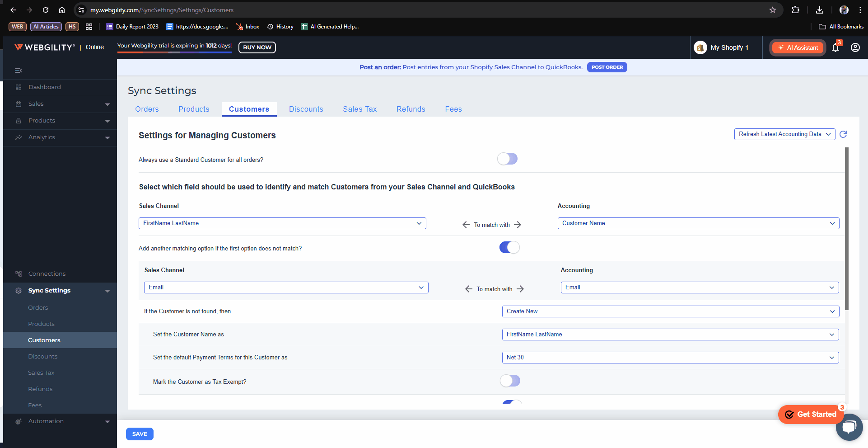Image resolution: width=868 pixels, height=448 pixels.
Task: Enable Always use a Standard Customer toggle
Action: [507, 159]
